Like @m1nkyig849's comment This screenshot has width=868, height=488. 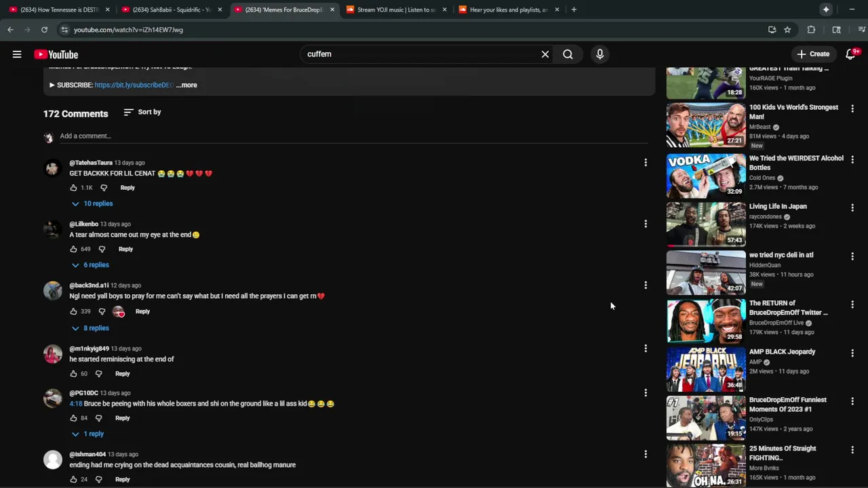pos(73,373)
